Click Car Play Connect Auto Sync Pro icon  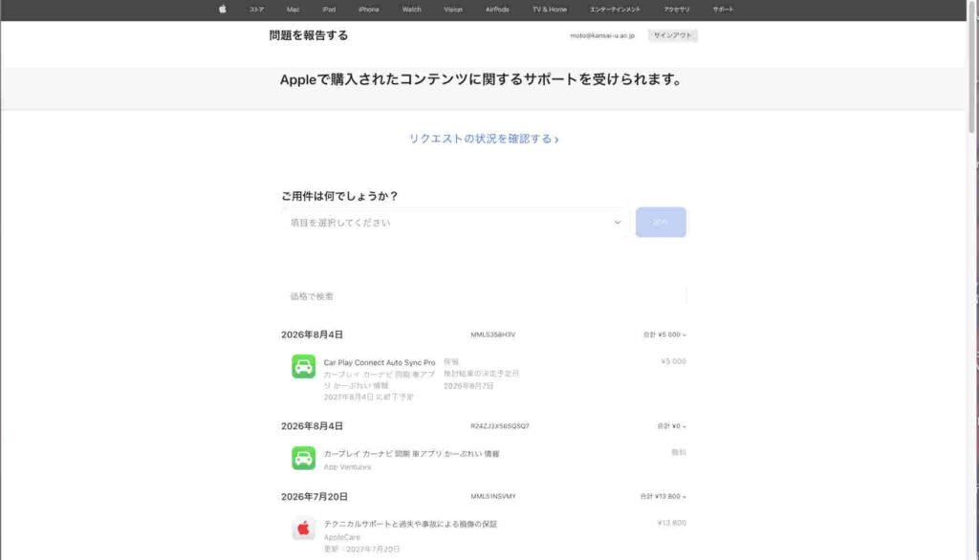pos(303,366)
